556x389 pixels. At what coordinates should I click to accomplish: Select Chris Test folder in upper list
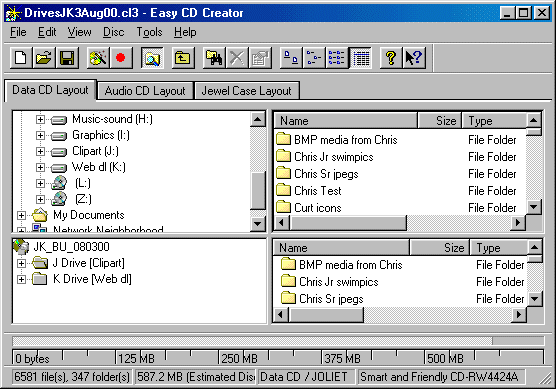[318, 191]
